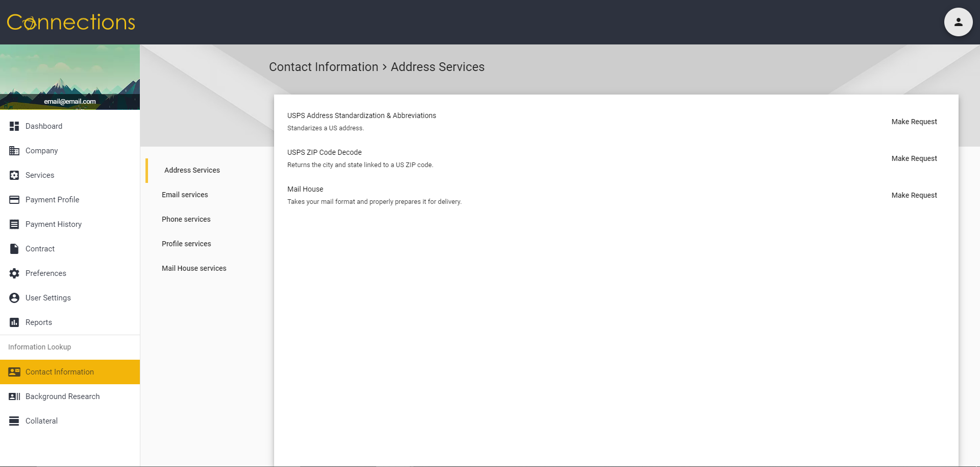Click the Reports chart icon
Image resolution: width=980 pixels, height=467 pixels.
point(14,322)
